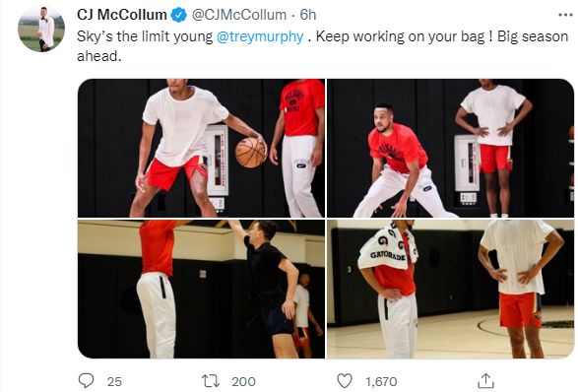
Task: View the dribbling player top-left photo
Action: pos(201,148)
